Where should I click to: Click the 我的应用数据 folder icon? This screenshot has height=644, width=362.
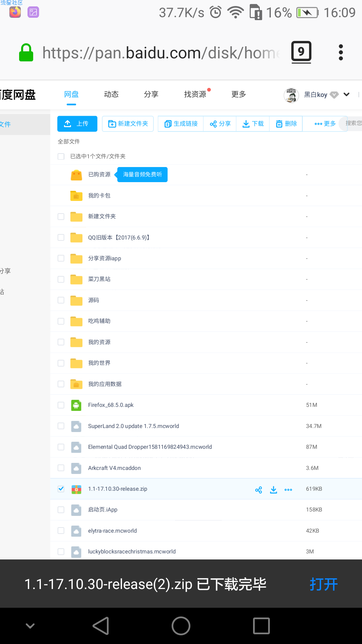point(76,384)
